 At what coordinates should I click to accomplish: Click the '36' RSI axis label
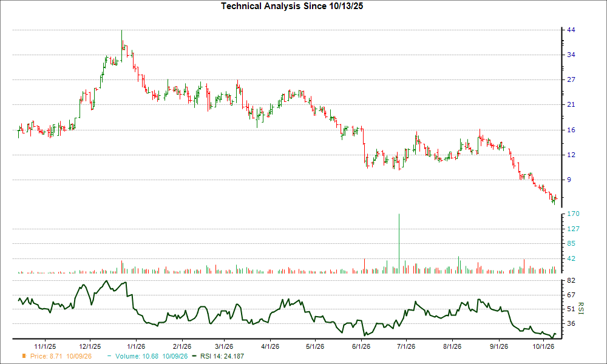click(571, 324)
